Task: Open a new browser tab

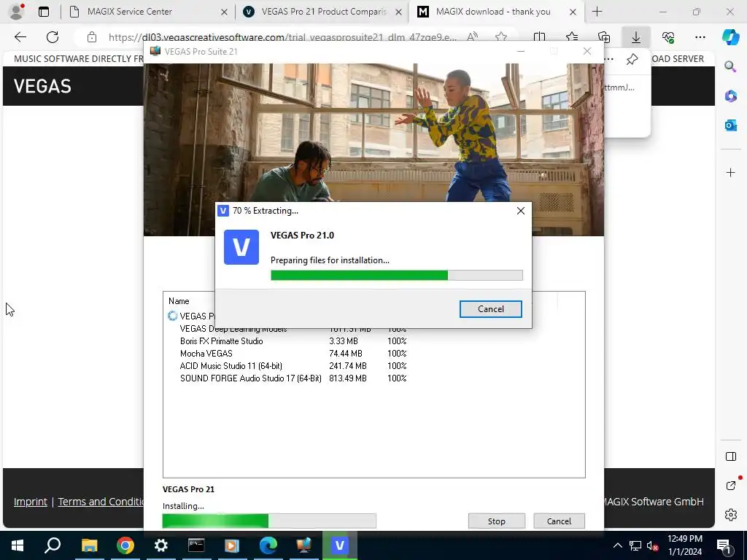Action: click(x=597, y=12)
